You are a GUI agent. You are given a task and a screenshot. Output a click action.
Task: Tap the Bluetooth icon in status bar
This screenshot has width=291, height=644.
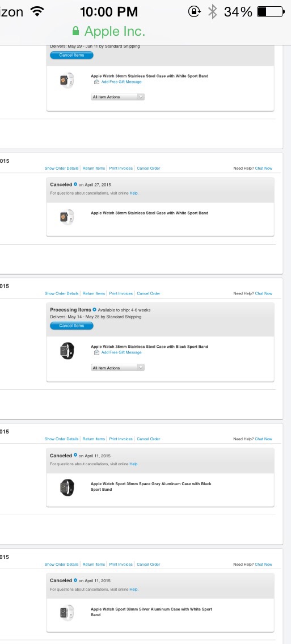212,11
